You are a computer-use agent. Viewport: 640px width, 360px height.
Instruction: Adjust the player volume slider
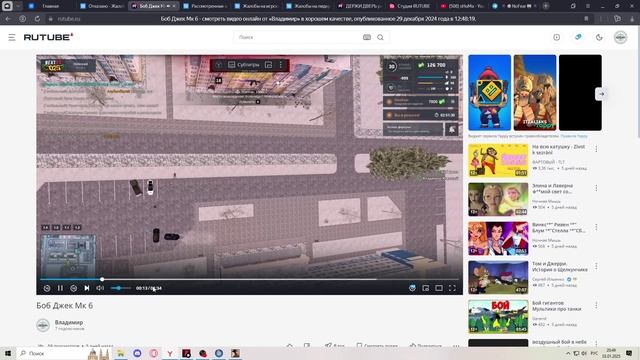pos(120,288)
